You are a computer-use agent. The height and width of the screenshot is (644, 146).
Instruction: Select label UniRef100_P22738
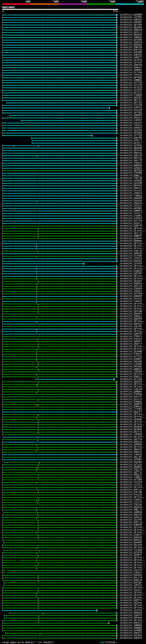tap(131, 105)
